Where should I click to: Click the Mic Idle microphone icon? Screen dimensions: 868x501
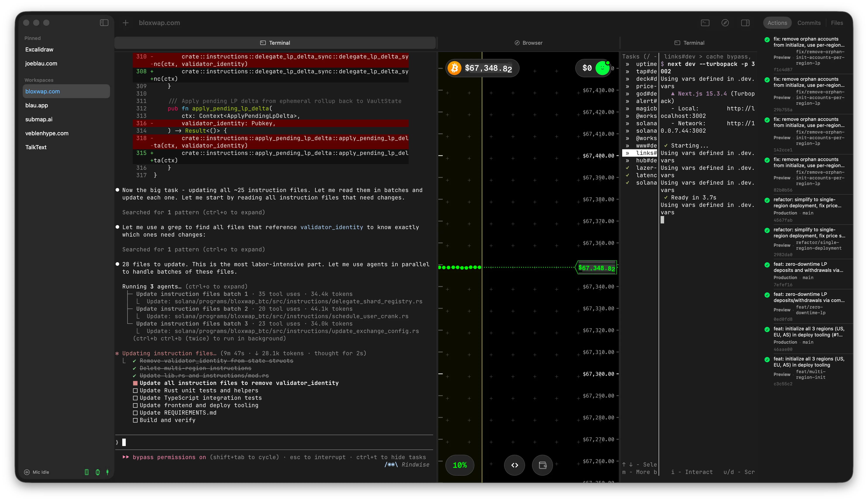pyautogui.click(x=27, y=472)
